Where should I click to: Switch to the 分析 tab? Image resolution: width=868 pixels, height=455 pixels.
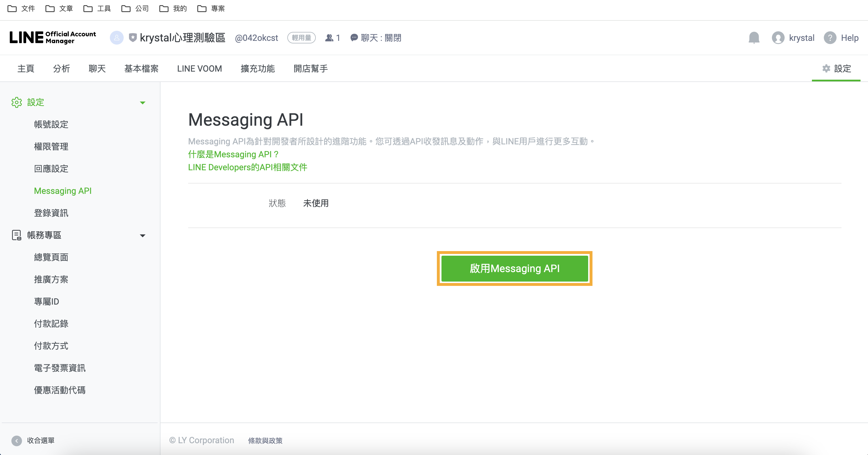[x=61, y=68]
